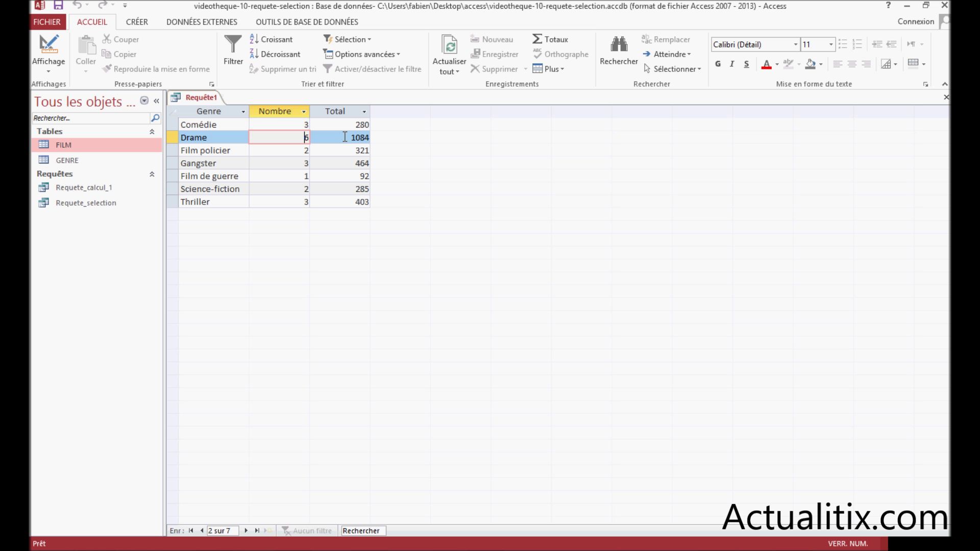Toggle italic I formatting
Viewport: 980px width, 551px height.
[732, 64]
